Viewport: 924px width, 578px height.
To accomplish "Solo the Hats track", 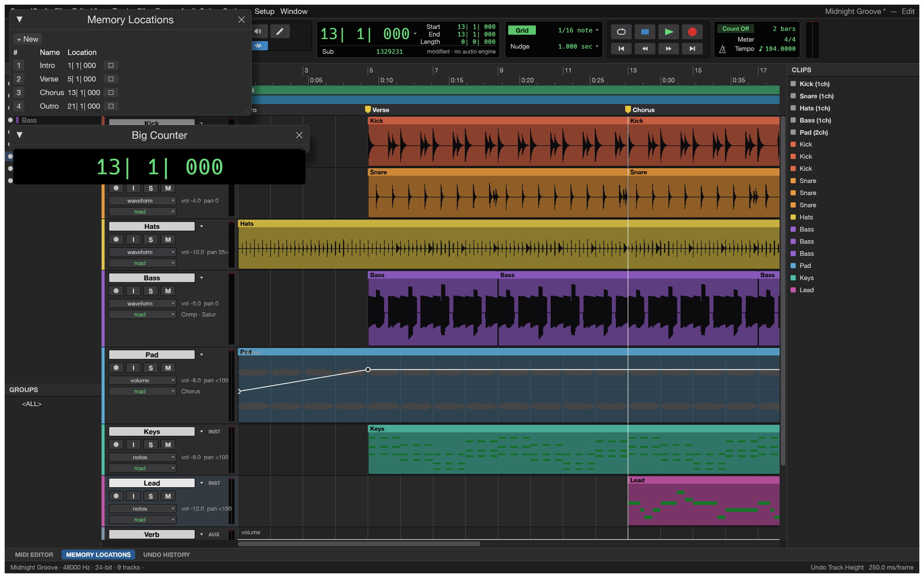I will coord(151,239).
